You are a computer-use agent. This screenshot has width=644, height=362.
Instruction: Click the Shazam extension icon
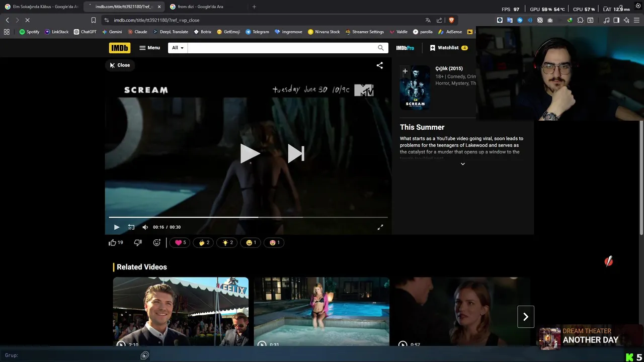pyautogui.click(x=520, y=20)
